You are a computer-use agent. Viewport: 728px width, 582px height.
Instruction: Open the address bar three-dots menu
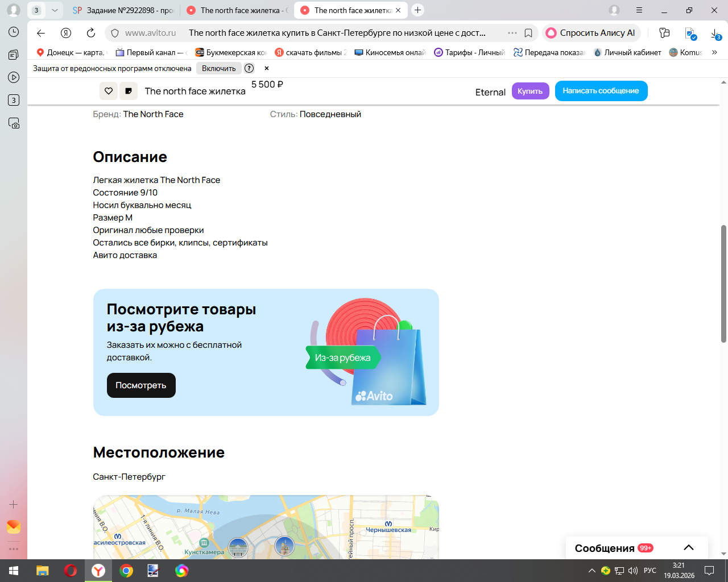[x=512, y=33]
